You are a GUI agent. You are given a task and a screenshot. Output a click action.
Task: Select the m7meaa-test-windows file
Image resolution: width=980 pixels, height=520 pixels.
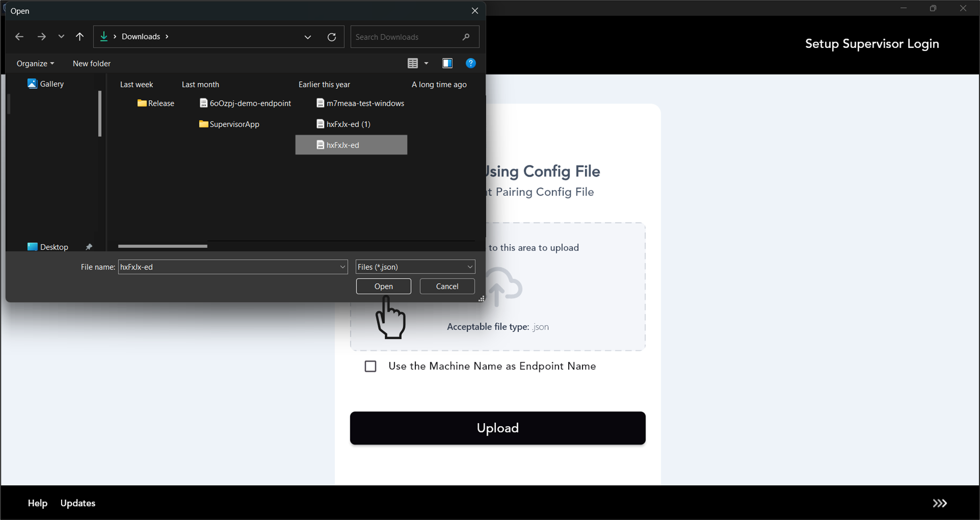coord(360,103)
